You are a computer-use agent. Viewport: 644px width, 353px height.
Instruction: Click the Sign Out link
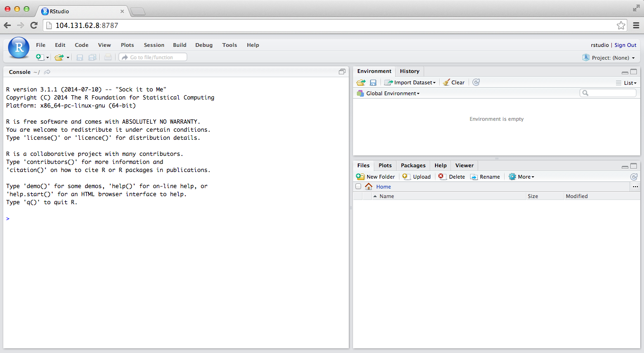pyautogui.click(x=626, y=45)
